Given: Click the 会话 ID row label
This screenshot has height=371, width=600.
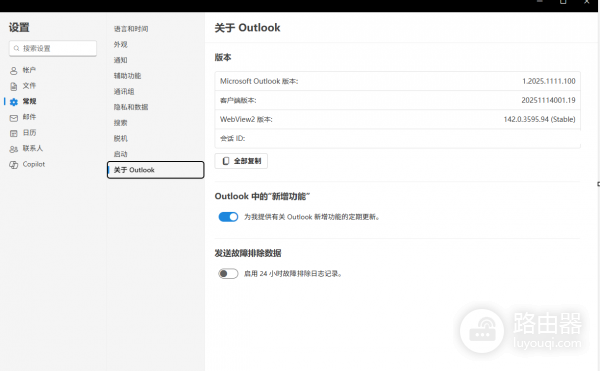Looking at the screenshot, I should coord(233,138).
